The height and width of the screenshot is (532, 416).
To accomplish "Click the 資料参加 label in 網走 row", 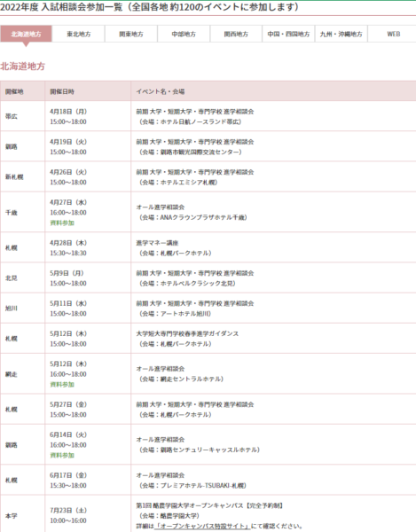I will coord(62,385).
